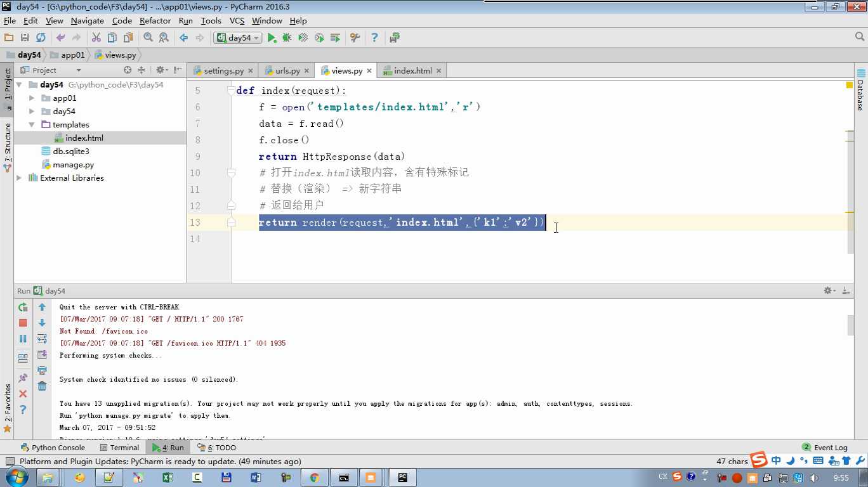This screenshot has width=868, height=487.
Task: Select manage.py in project tree
Action: click(x=73, y=165)
